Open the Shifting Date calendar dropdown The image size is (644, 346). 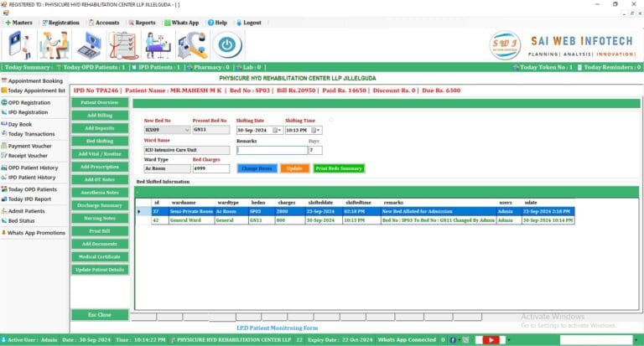coord(279,130)
